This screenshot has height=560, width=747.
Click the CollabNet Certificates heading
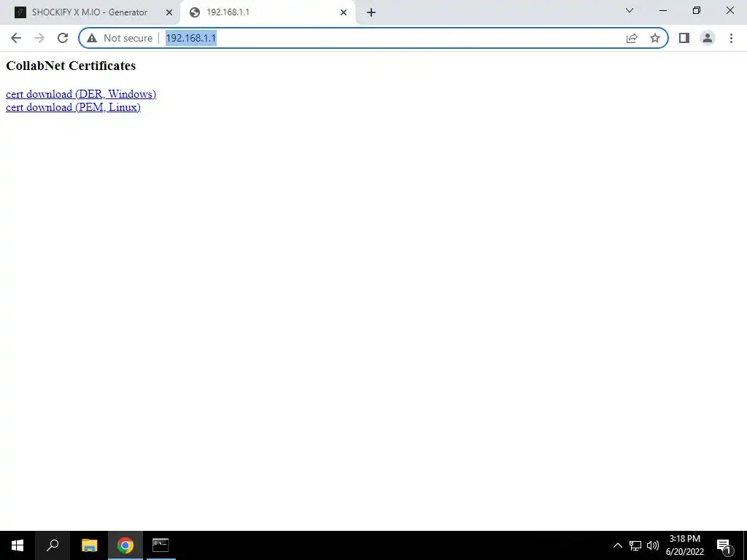click(71, 66)
